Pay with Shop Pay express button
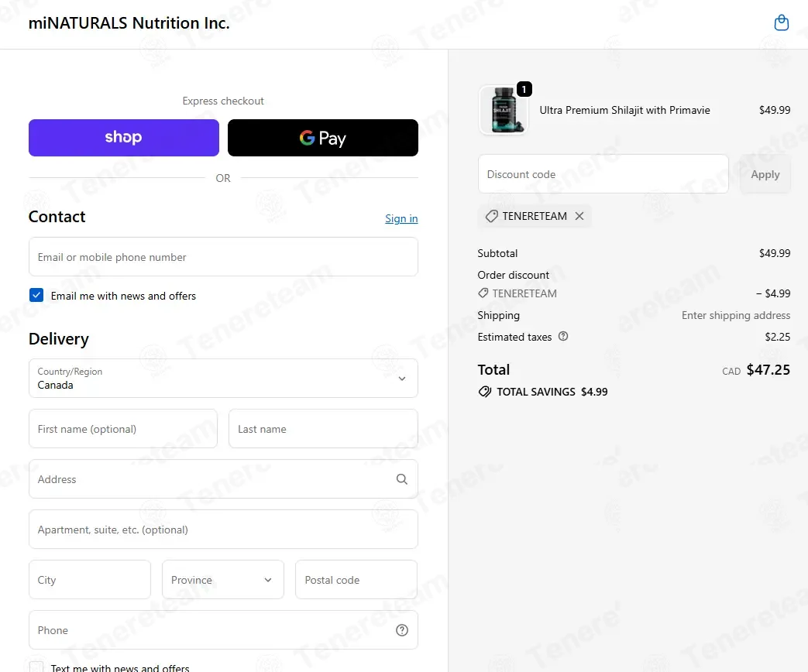 tap(124, 138)
